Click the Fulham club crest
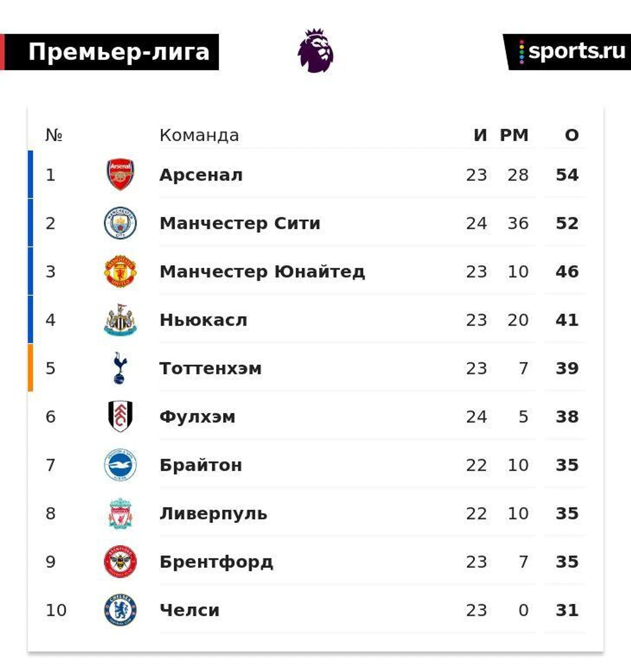631x672 pixels. tap(121, 416)
